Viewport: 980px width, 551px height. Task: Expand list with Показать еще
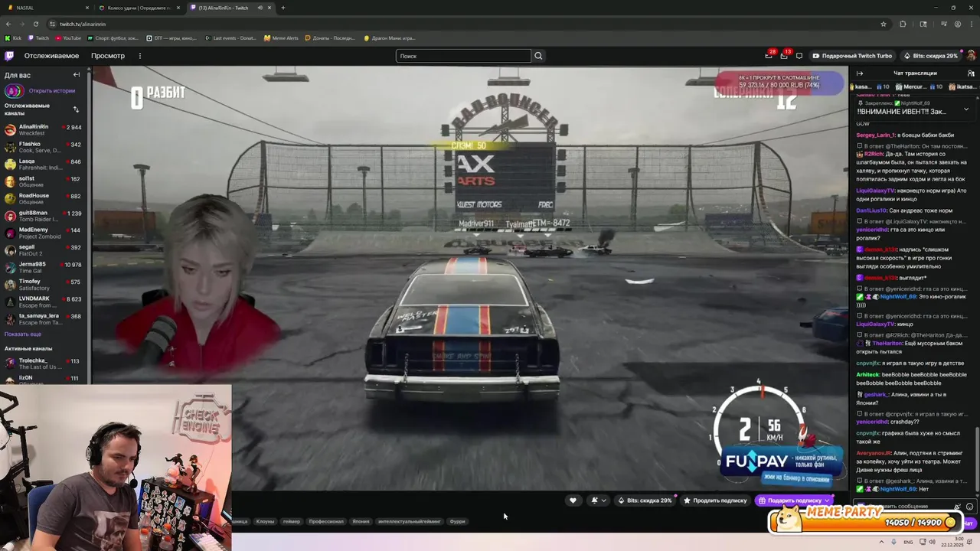coord(23,334)
